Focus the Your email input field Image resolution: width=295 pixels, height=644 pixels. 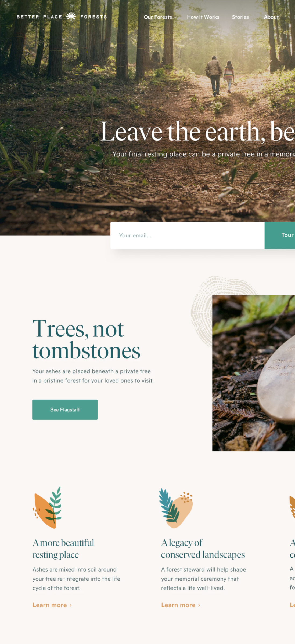pyautogui.click(x=187, y=235)
